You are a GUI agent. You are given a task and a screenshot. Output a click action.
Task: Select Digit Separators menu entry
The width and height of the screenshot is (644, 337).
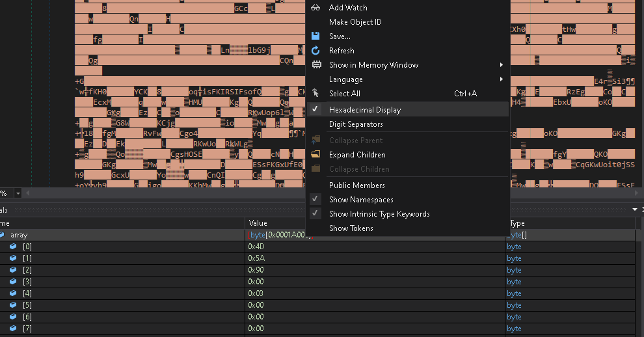tap(356, 124)
